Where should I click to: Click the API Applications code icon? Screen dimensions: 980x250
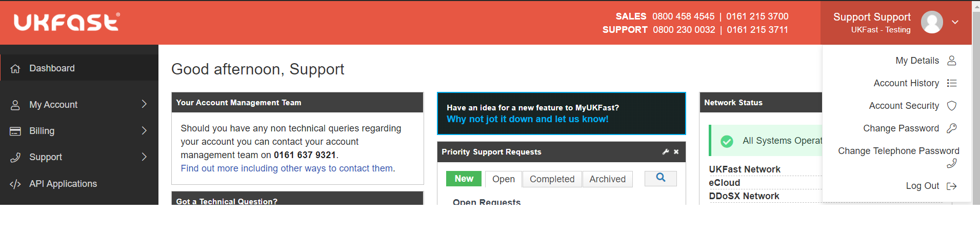(x=15, y=184)
